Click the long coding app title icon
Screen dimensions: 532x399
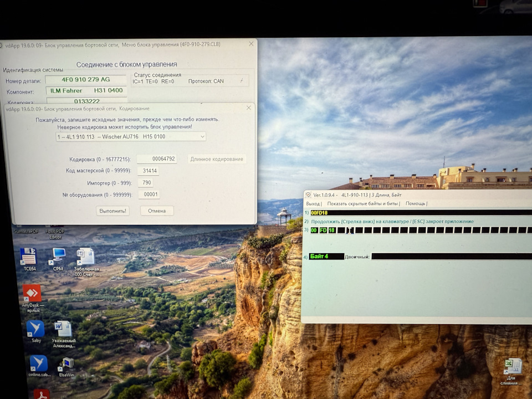pos(308,195)
